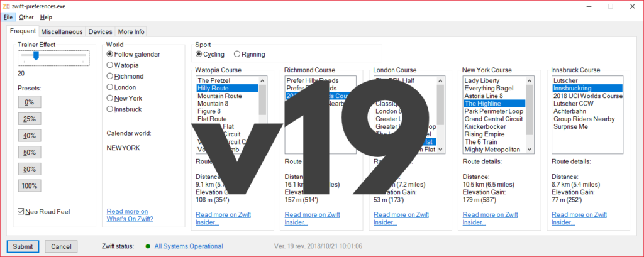Select Achterbahn route
Image resolution: width=644 pixels, height=257 pixels.
pyautogui.click(x=587, y=111)
